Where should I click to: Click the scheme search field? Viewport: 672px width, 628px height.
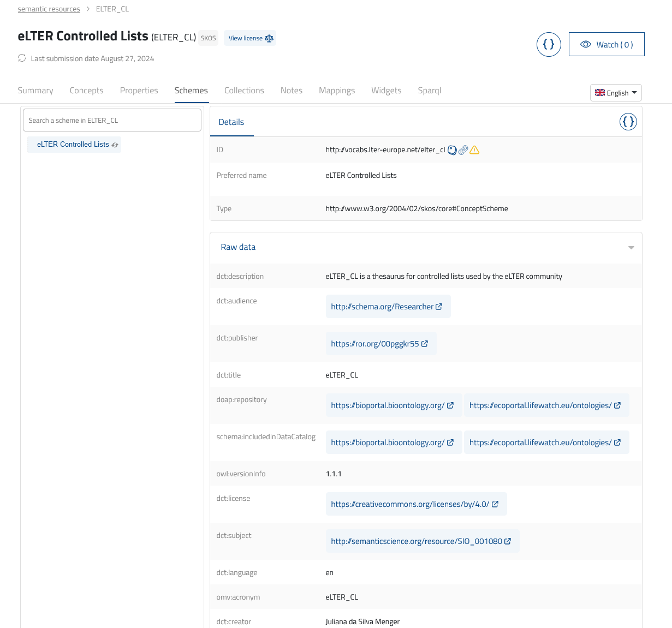coord(112,120)
